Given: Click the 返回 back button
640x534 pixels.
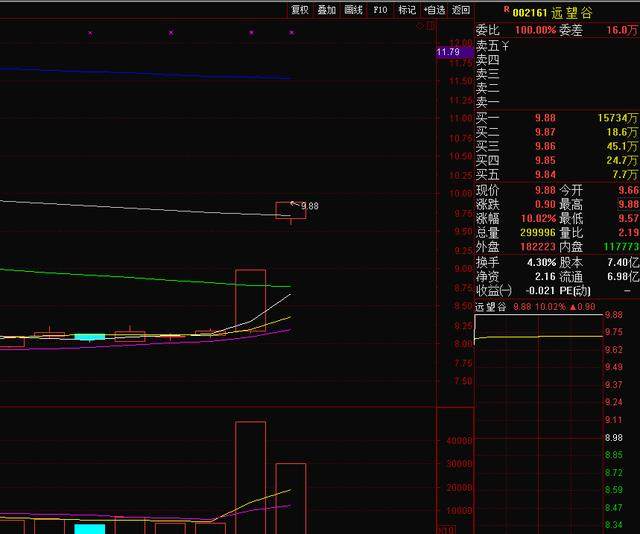Looking at the screenshot, I should tap(461, 10).
